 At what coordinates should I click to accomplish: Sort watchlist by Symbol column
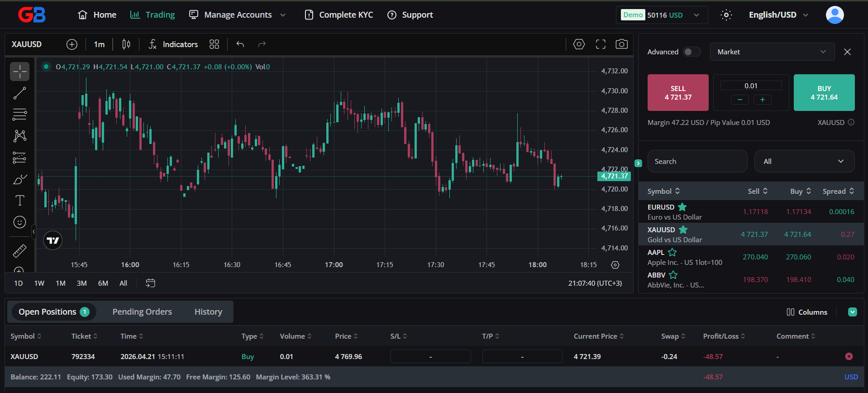663,191
